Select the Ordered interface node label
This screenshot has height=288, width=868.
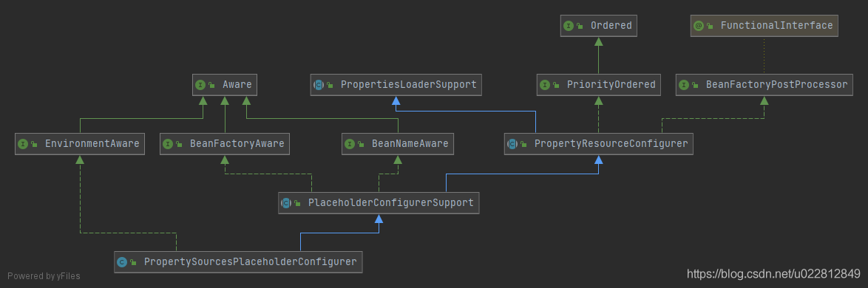coord(611,25)
